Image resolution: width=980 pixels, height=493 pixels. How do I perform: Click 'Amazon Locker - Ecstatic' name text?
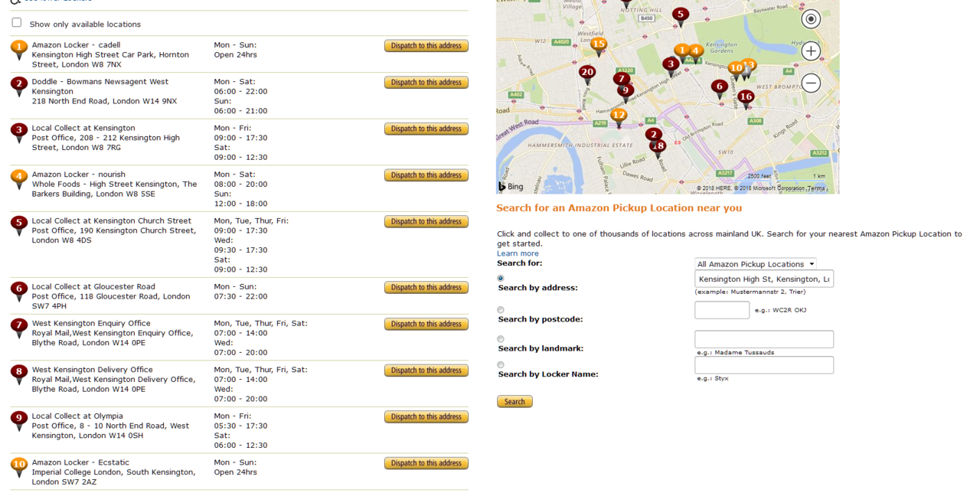[80, 462]
